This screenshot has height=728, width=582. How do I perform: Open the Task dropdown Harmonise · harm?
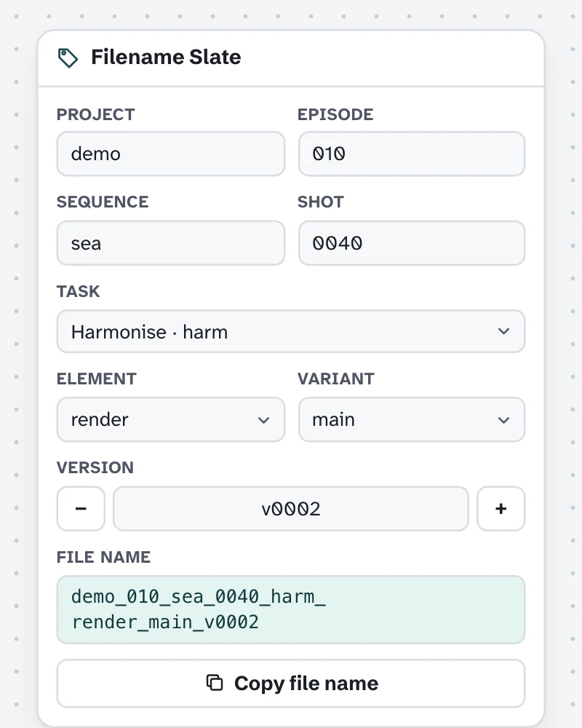coord(291,331)
